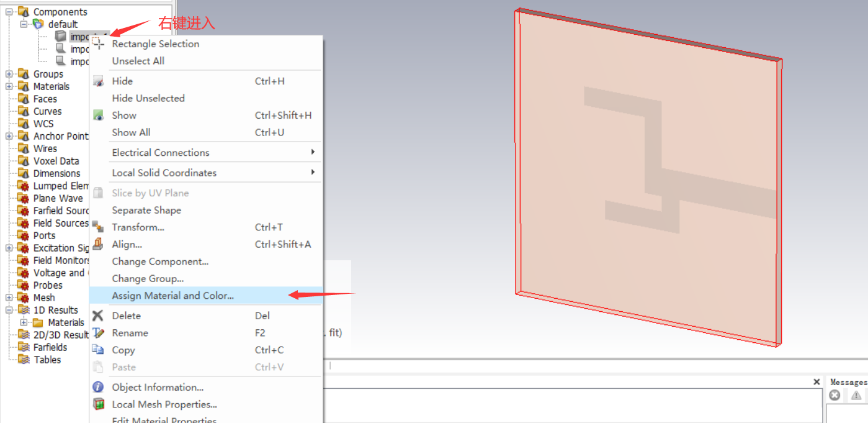Choose Show All from context menu
Image resolution: width=868 pixels, height=423 pixels.
[205, 132]
